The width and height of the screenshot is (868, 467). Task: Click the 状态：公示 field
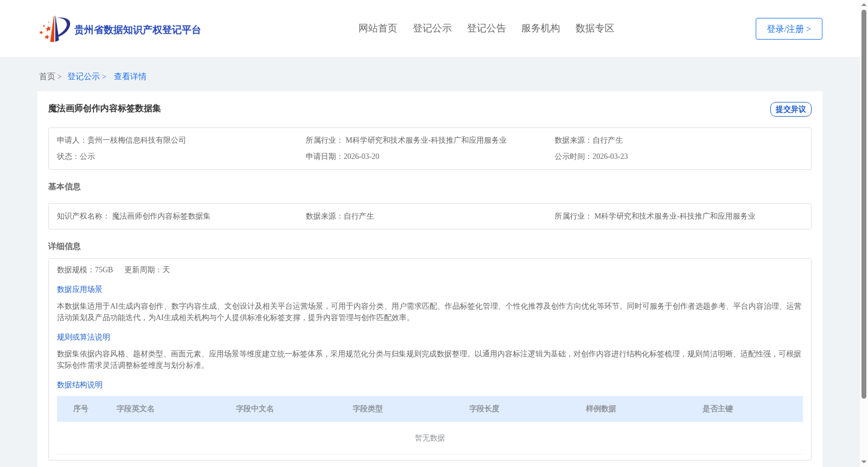(76, 156)
